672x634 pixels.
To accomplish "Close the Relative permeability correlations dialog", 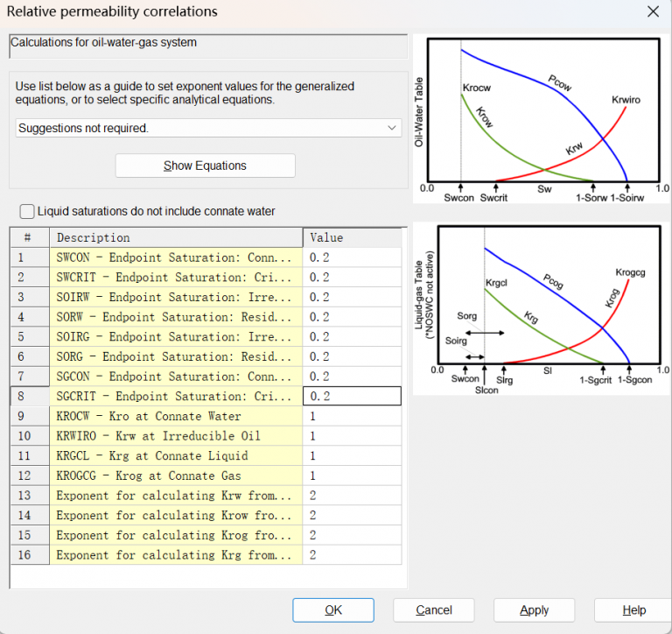I will 652,11.
